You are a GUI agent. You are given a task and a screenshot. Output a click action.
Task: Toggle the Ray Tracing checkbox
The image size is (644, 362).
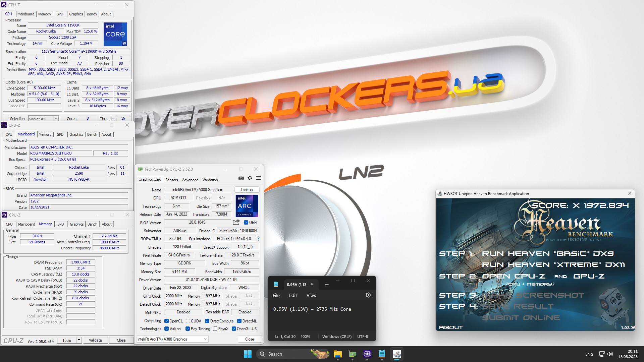tap(187, 329)
